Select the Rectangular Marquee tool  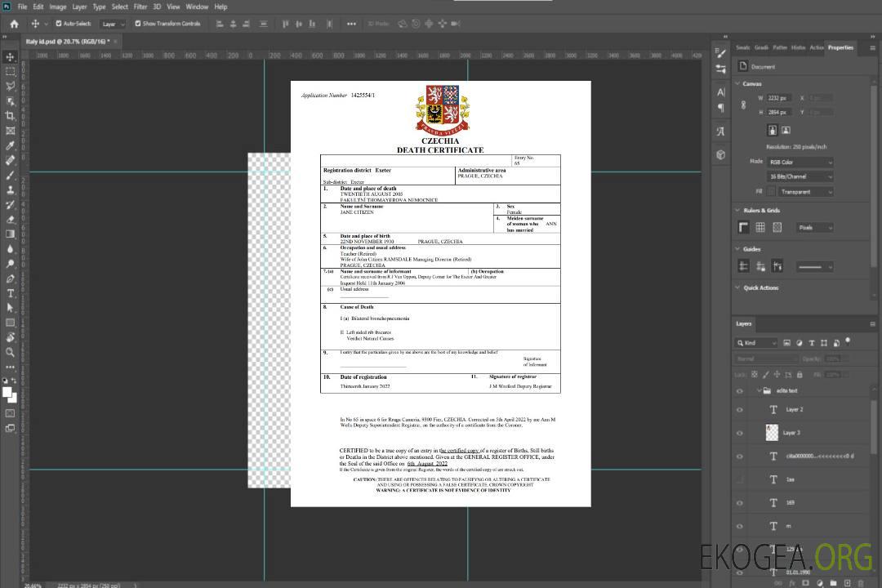pyautogui.click(x=10, y=72)
